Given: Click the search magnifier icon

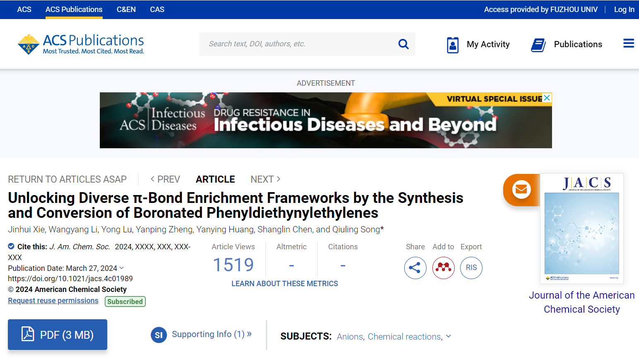Looking at the screenshot, I should point(403,44).
